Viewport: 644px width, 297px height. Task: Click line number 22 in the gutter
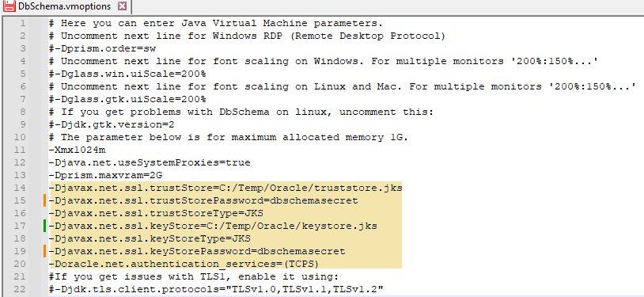[x=21, y=290]
